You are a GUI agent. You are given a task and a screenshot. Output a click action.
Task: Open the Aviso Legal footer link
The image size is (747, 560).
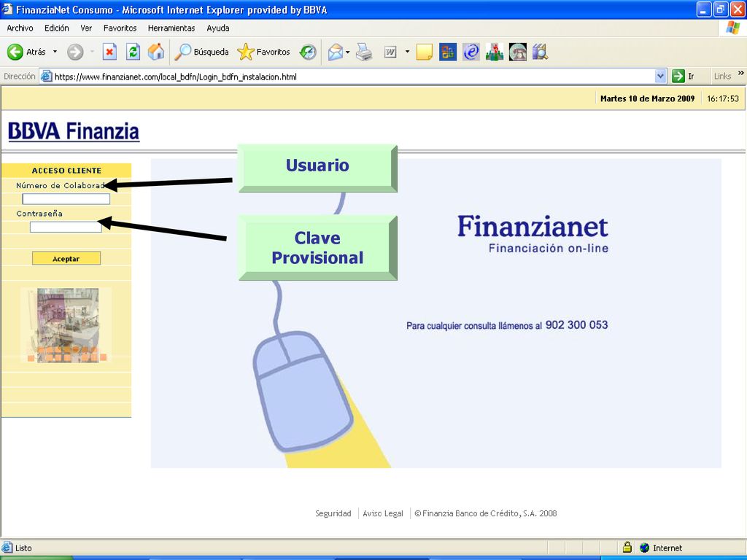tap(383, 513)
